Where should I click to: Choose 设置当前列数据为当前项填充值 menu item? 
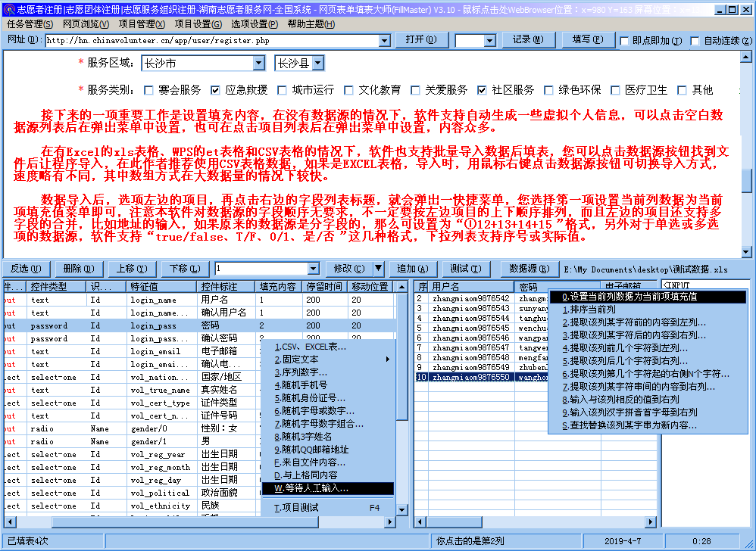648,297
